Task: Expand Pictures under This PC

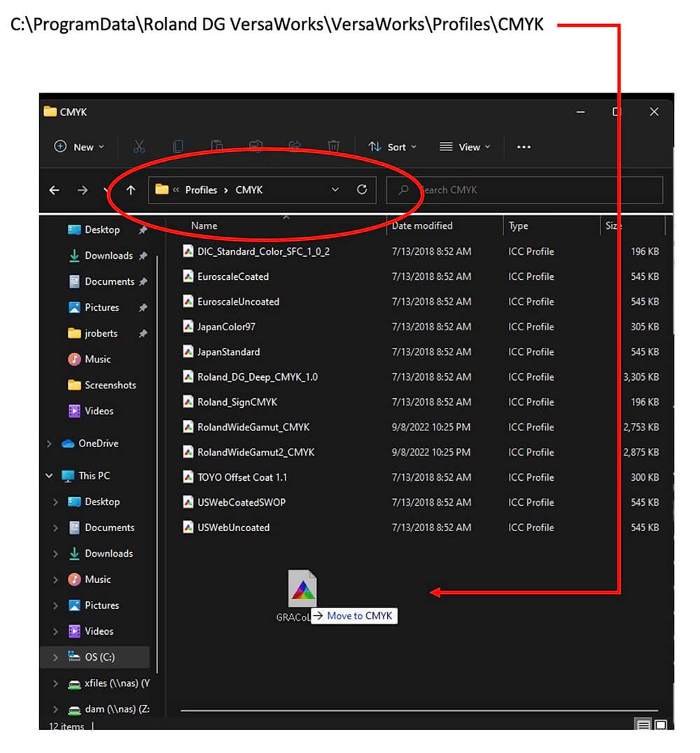Action: (x=56, y=606)
